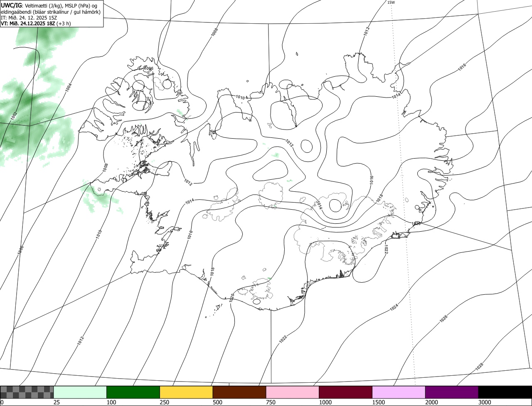532x406 pixels.
Task: Select the lavender 1500–2000 legend swatch
Action: (399, 392)
